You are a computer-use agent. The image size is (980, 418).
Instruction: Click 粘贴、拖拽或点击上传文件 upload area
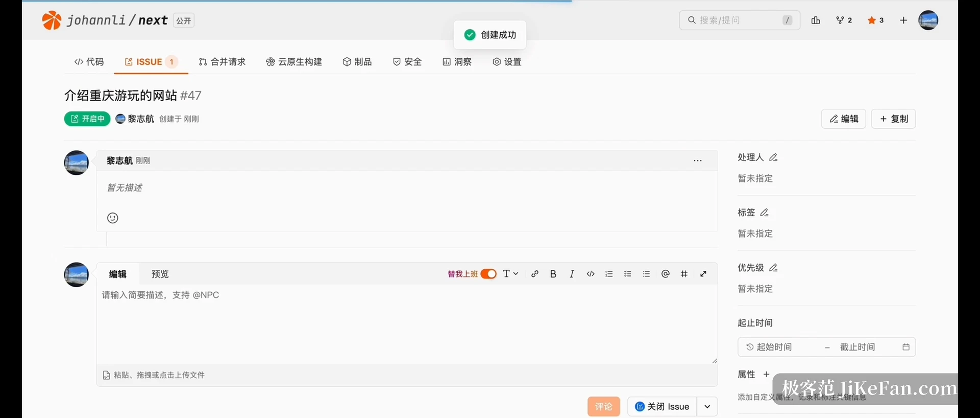(x=154, y=375)
